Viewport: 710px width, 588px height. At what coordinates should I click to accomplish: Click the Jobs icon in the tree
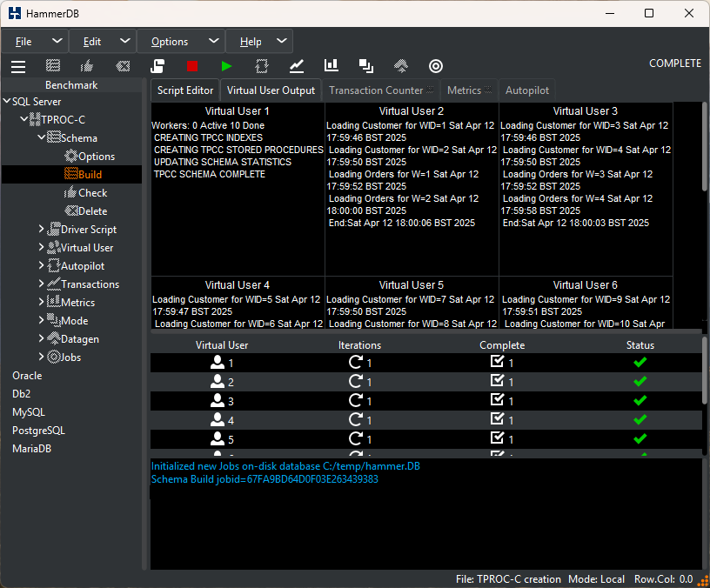54,357
